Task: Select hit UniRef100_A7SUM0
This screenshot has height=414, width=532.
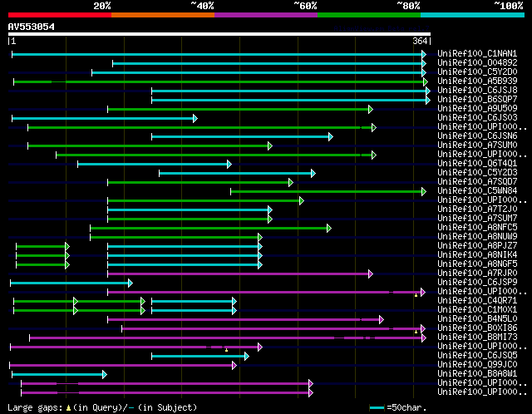Action: 477,145
